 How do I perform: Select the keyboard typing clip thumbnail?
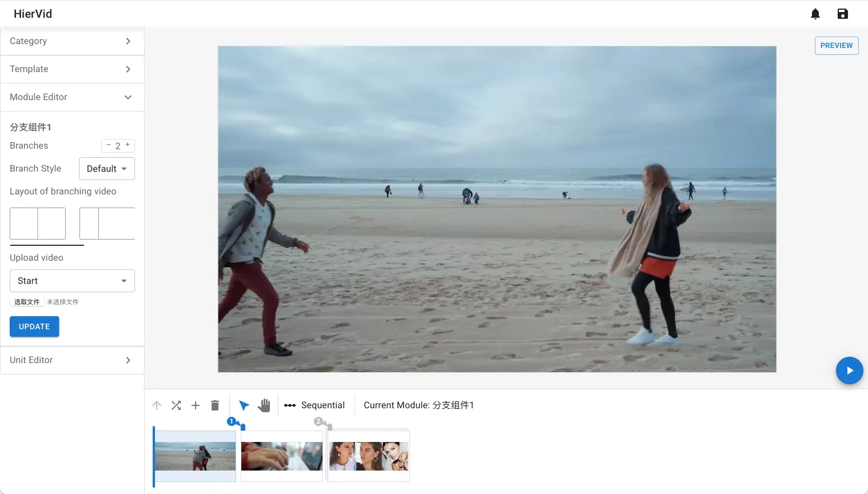(282, 456)
